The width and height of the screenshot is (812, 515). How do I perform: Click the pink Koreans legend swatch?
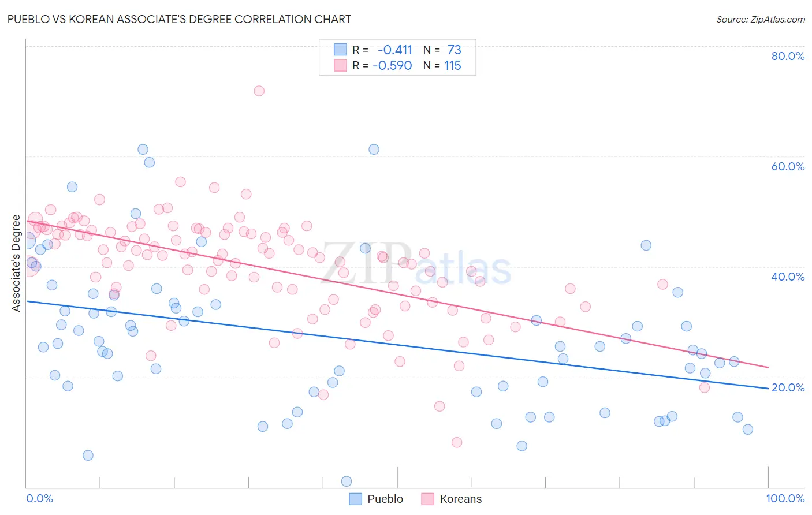(427, 499)
